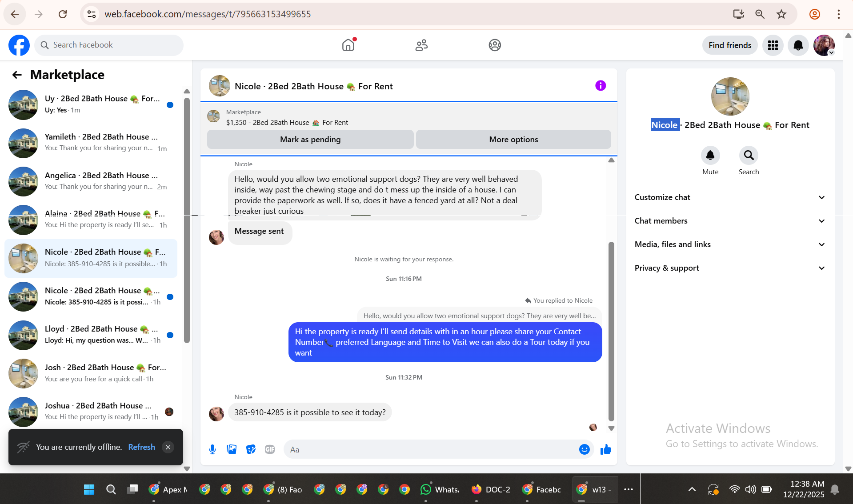
Task: Open Windows taskbar search
Action: coord(111,489)
